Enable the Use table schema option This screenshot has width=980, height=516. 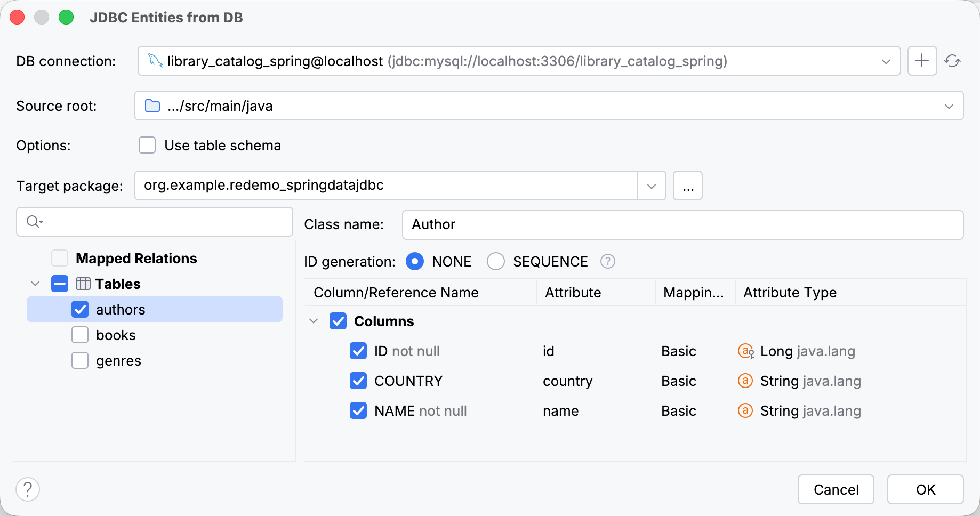pos(147,145)
